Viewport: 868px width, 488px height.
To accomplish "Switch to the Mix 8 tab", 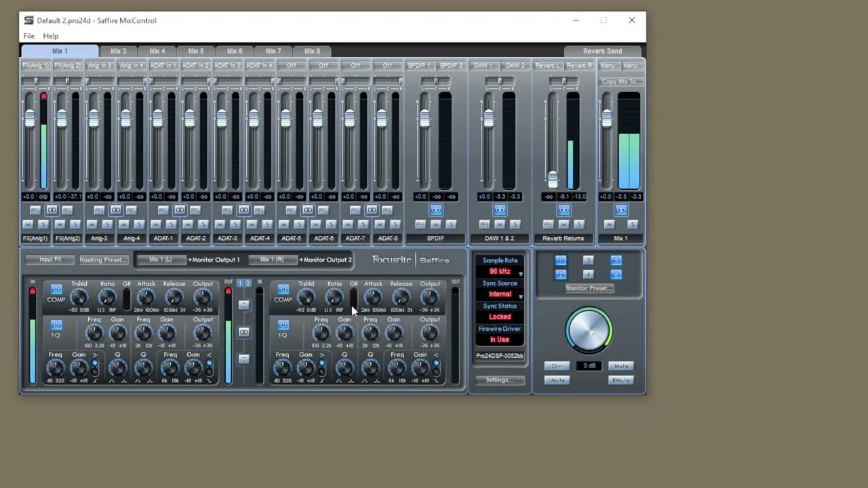I will pos(313,51).
